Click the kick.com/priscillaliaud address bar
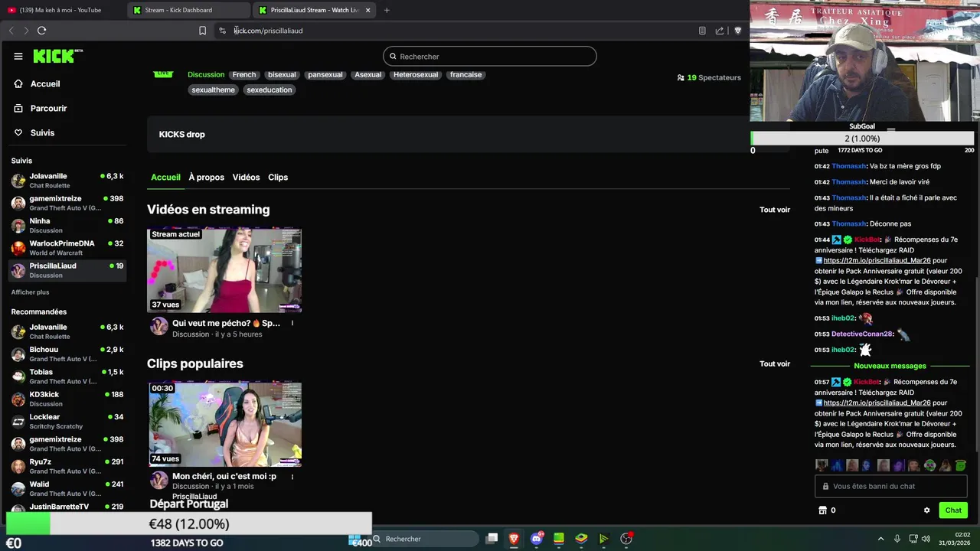 [x=459, y=31]
